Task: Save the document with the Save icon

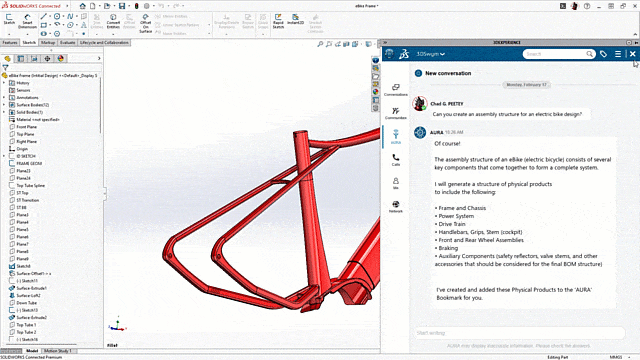Action: click(122, 6)
